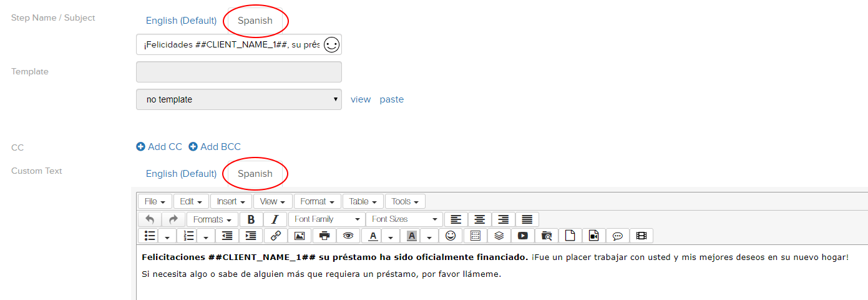Click the emoji icon in the subject field

pos(331,45)
